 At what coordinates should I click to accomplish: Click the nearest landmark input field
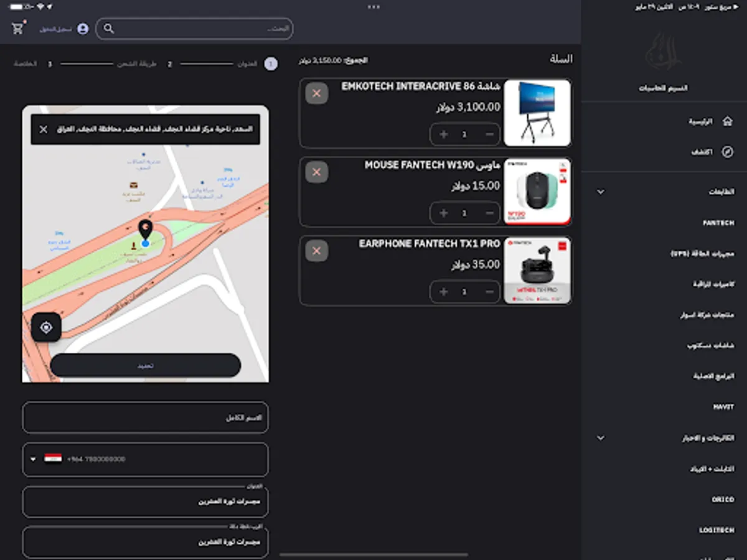(146, 542)
